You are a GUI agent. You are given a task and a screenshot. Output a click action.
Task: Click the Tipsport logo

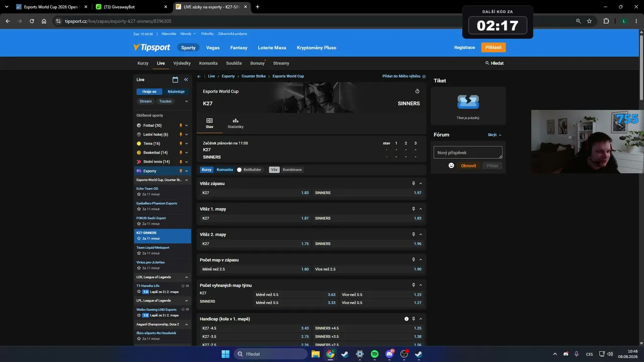point(151,47)
